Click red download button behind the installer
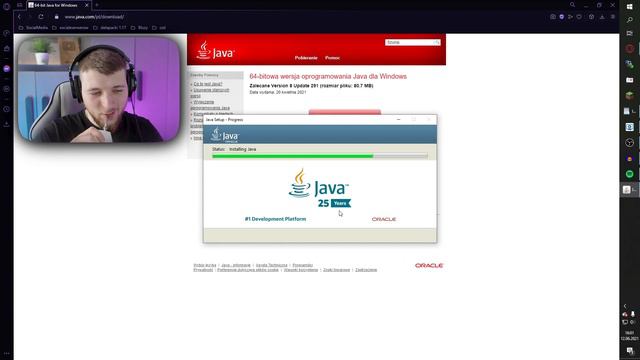Viewport: 640px width, 360px height. pos(344,112)
